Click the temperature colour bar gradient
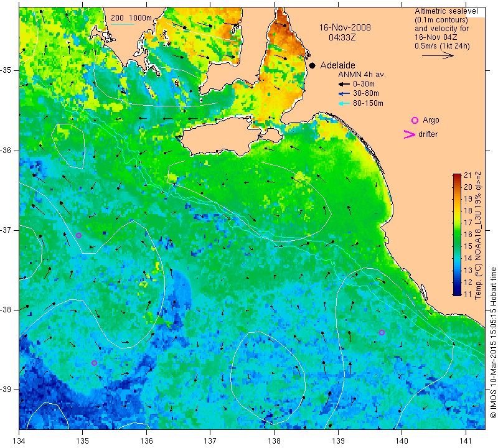 point(457,235)
